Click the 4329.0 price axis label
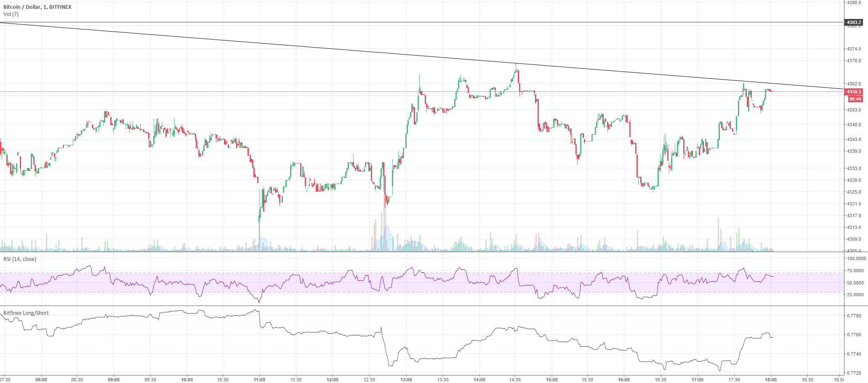This screenshot has width=868, height=383. point(854,180)
